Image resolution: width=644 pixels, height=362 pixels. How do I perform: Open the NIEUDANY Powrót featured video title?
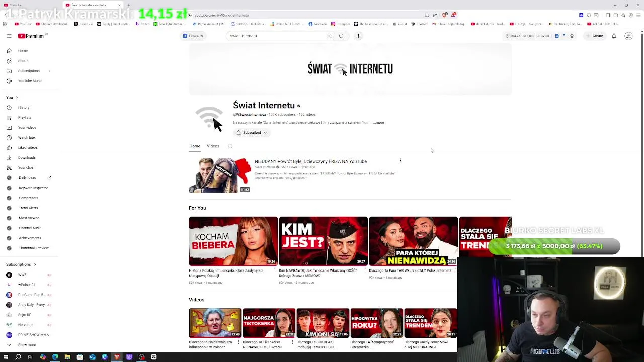[x=310, y=161]
